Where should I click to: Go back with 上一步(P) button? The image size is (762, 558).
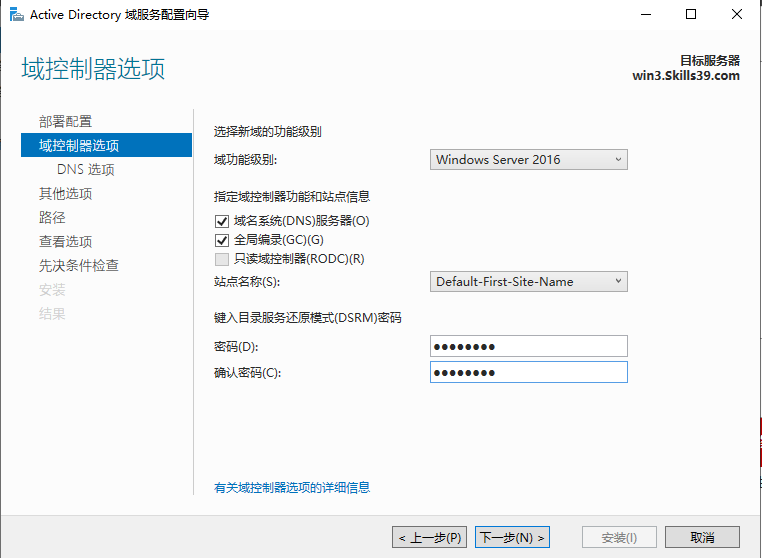pos(430,537)
